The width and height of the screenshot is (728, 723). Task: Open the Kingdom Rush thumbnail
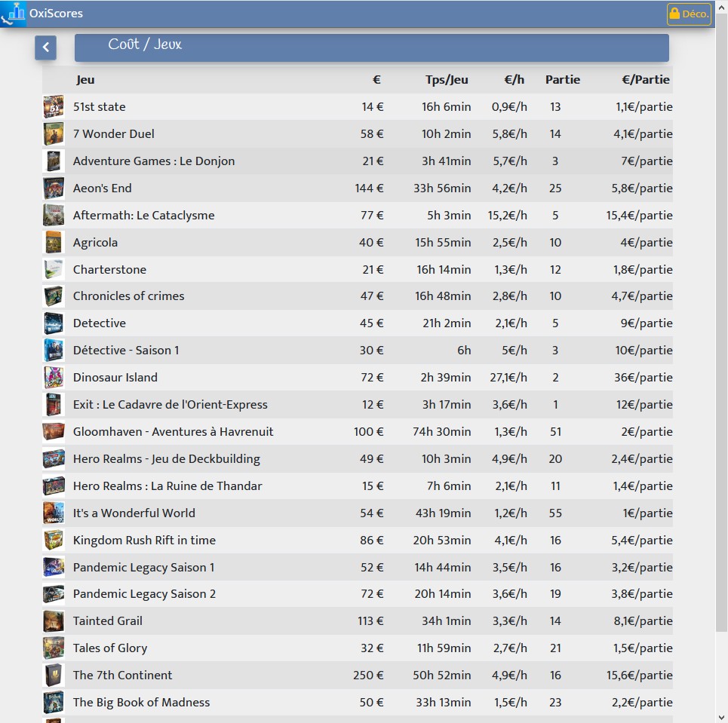pyautogui.click(x=54, y=540)
